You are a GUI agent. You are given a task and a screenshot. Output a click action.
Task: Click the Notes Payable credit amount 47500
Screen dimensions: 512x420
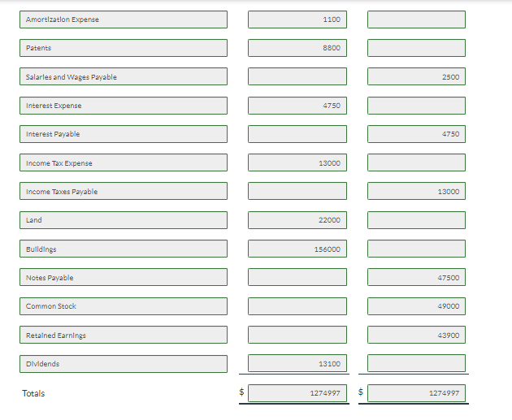pos(416,277)
